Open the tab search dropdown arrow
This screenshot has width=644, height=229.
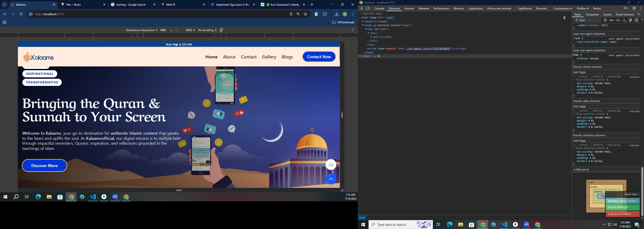[x=4, y=4]
